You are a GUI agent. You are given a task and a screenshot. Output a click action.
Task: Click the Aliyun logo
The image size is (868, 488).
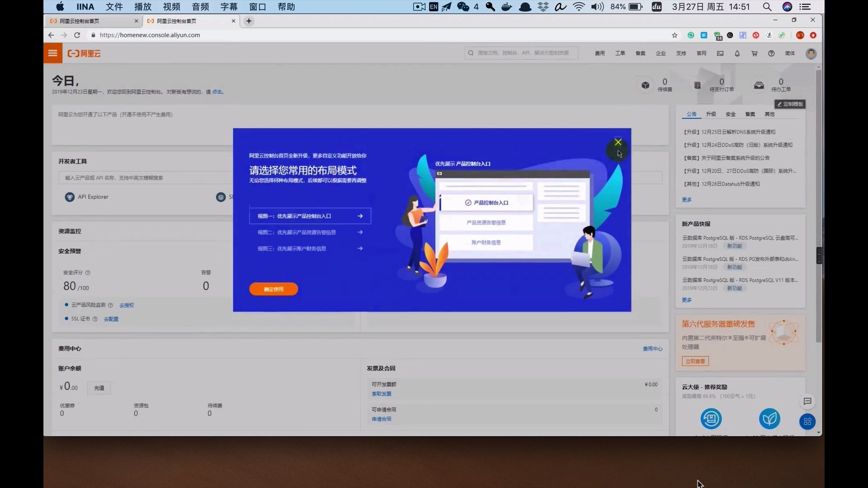tap(84, 53)
